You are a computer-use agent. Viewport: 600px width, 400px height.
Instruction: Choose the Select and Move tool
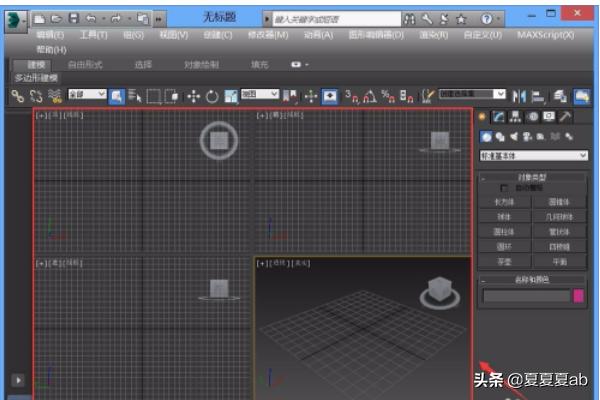(x=193, y=96)
